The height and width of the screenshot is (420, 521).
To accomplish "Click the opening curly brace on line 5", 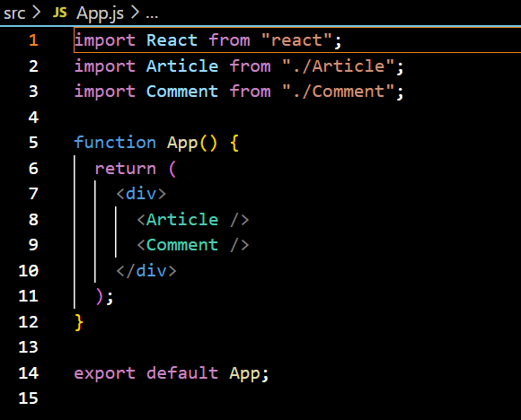I will point(234,143).
